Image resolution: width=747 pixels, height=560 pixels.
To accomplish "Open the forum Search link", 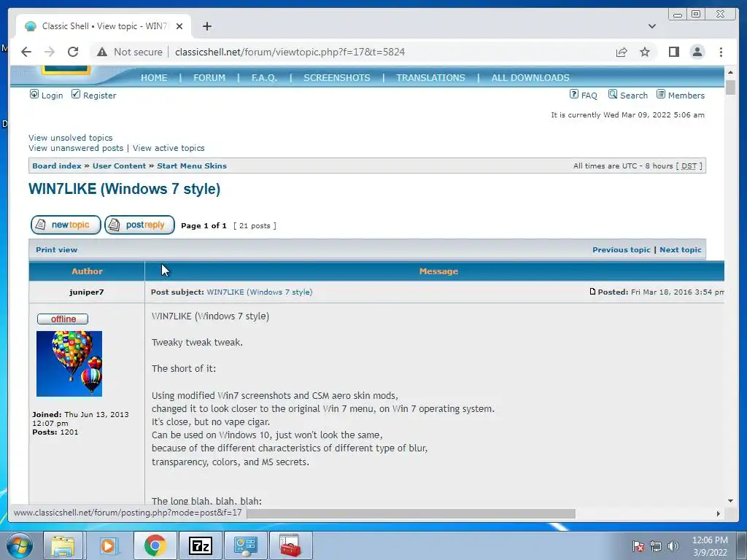I will [x=634, y=96].
